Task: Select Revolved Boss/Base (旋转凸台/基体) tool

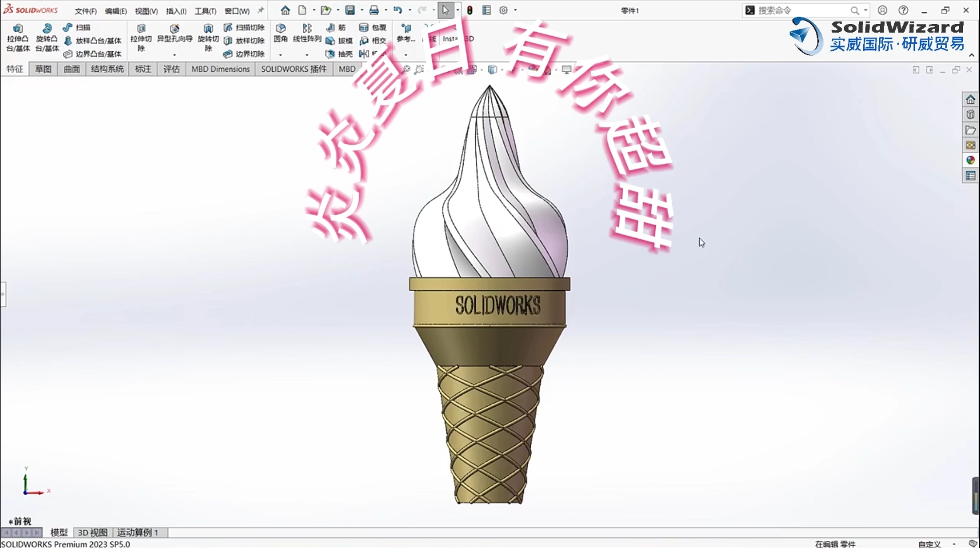Action: click(47, 39)
